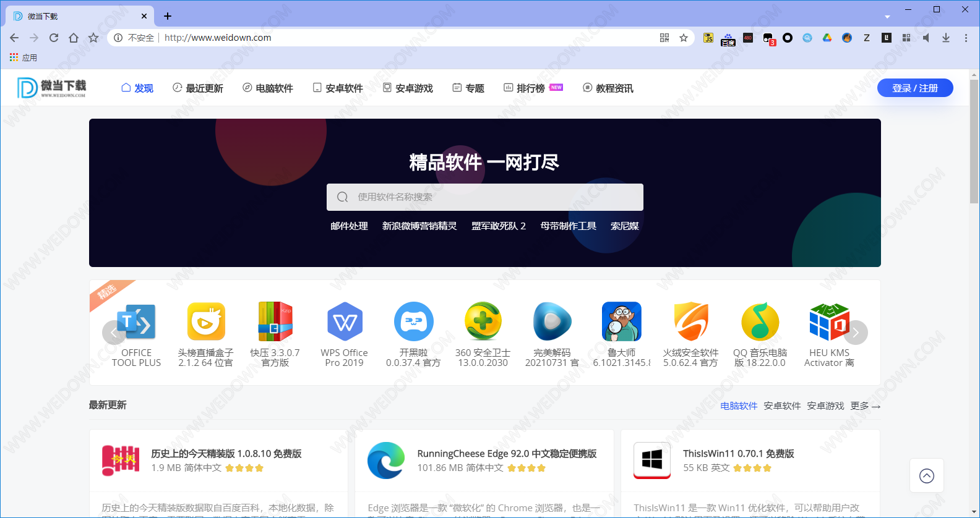Click the 盟军敢死队 2 link
The image size is (980, 518).
[499, 226]
